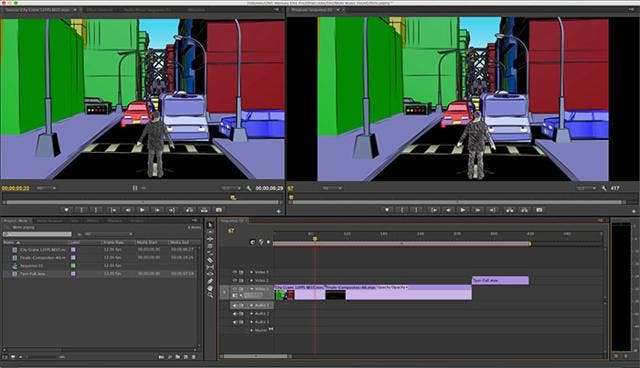Select the Spin-Fall.mov clip on Video 2
Screen dimensions: 640x368
500,280
